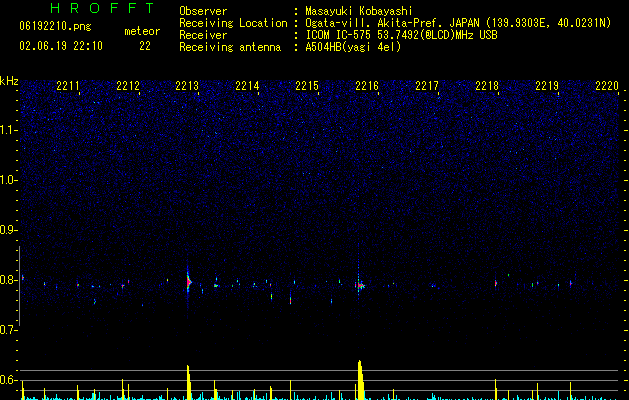
Task: Click the kHz axis unit label
Action: tap(9, 81)
